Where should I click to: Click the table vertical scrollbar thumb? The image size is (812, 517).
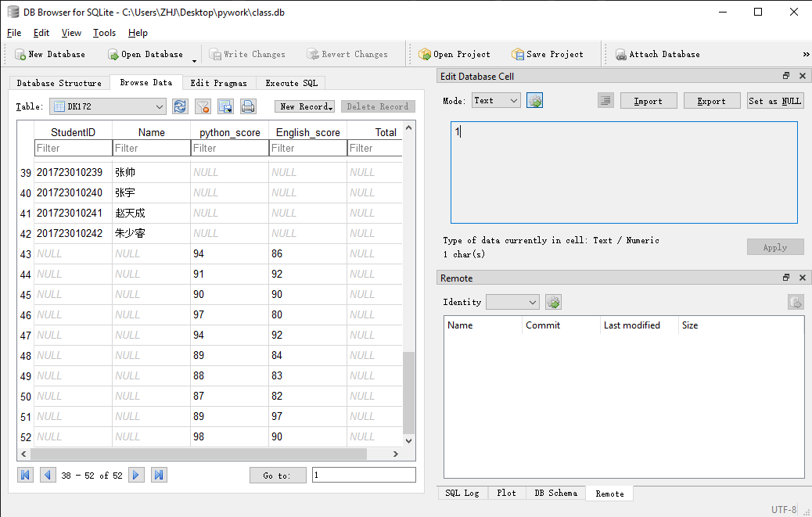click(x=408, y=393)
